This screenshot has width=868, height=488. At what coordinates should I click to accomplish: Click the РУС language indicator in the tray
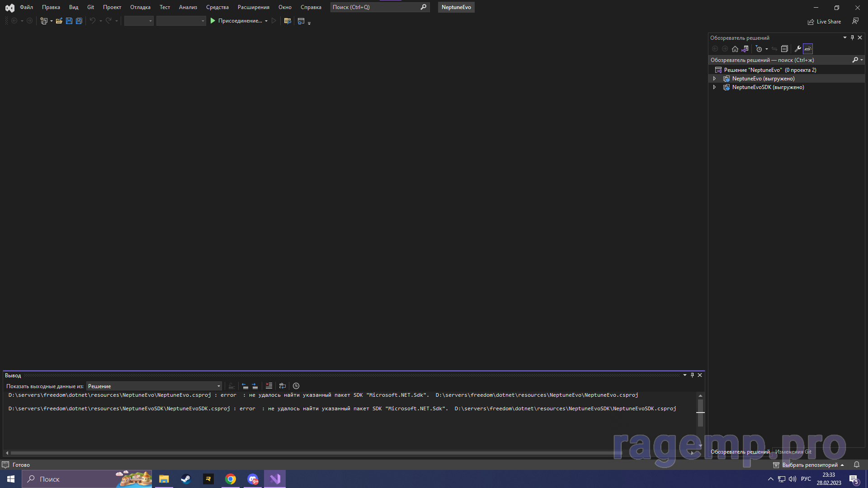coord(806,479)
